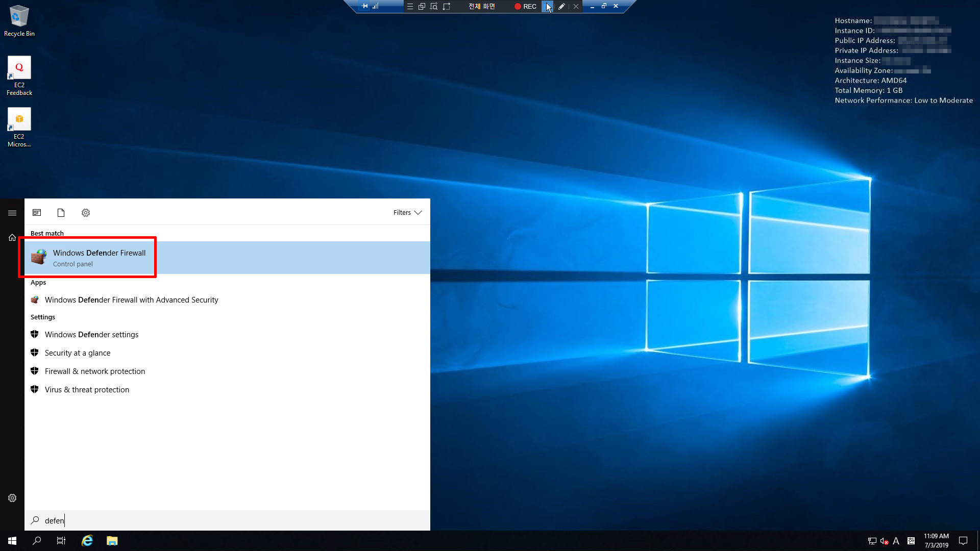Click the search input field with defen

(225, 520)
